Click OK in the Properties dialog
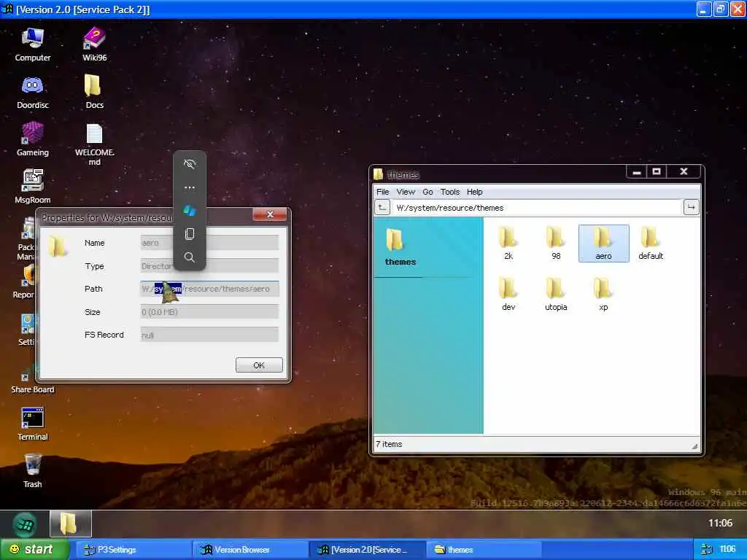Screen dimensions: 747x560 [259, 365]
